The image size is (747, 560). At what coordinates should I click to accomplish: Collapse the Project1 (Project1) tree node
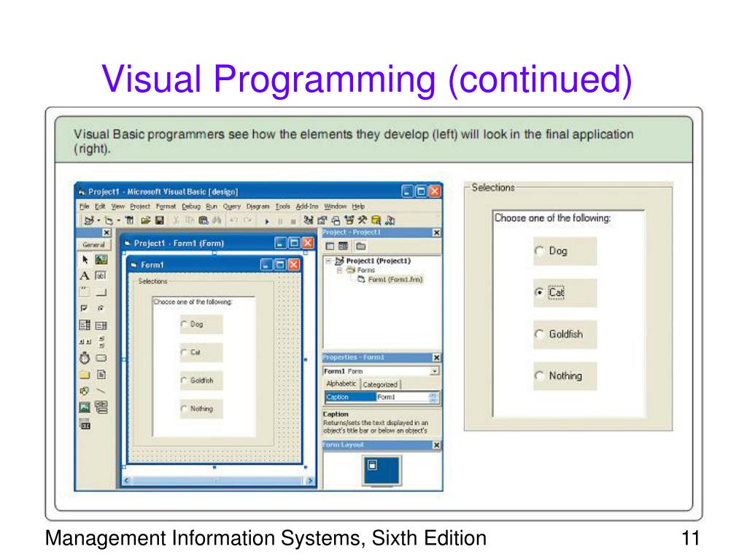pos(328,261)
